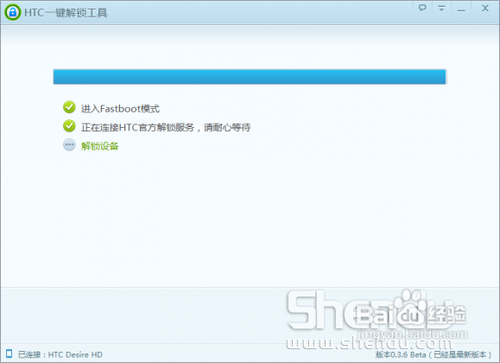Click the green check beside 正在连接HTC官方解锁服务
The image size is (500, 363).
69,126
